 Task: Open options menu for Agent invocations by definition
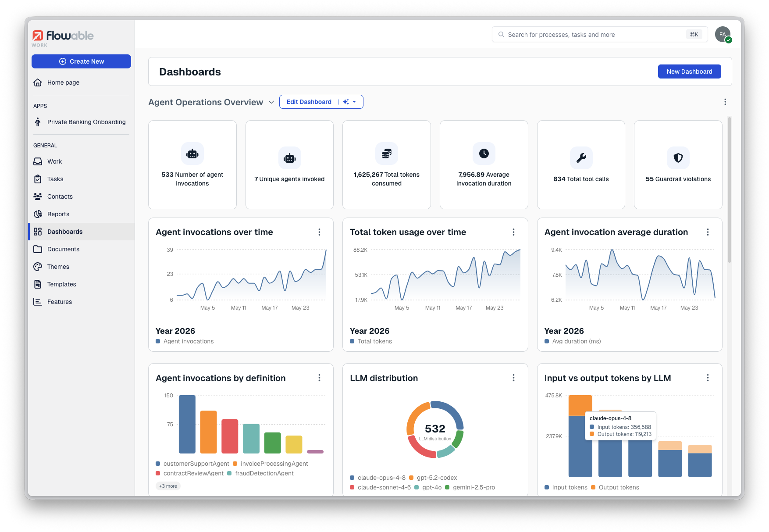tap(319, 378)
